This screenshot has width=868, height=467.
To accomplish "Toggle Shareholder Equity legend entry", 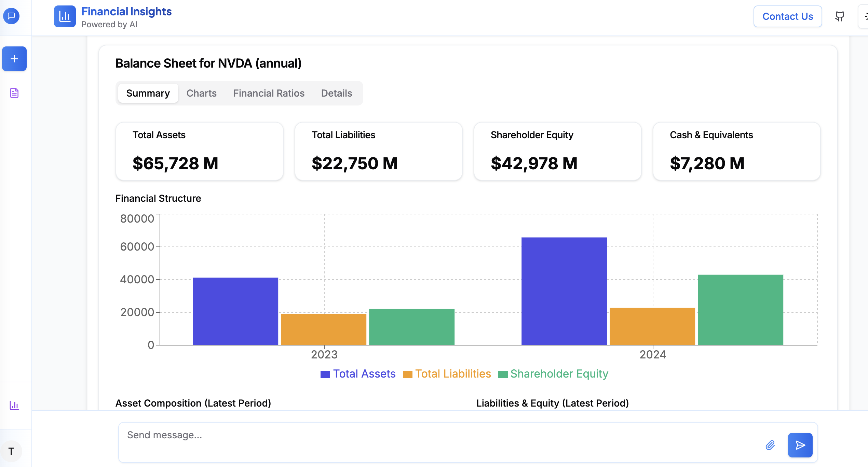I will 553,374.
